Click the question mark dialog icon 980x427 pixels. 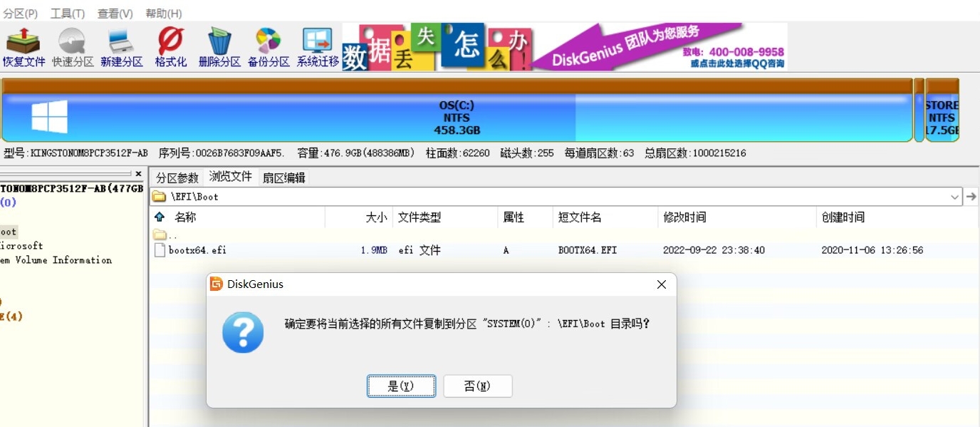point(244,332)
